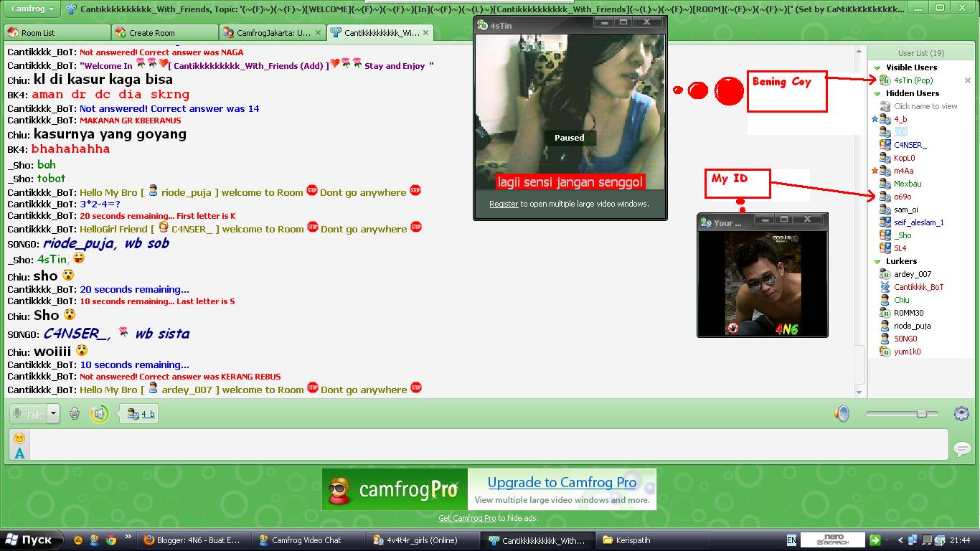Click user icon next to S0NG0
The width and height of the screenshot is (980, 551).
click(885, 339)
